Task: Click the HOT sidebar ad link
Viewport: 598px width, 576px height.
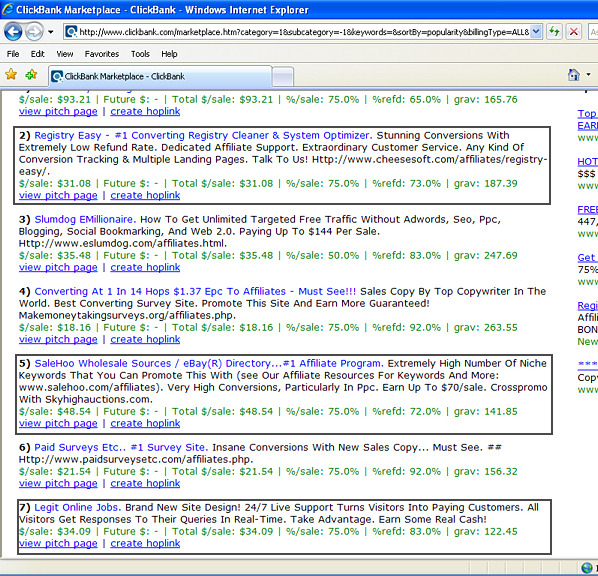Action: (x=587, y=162)
